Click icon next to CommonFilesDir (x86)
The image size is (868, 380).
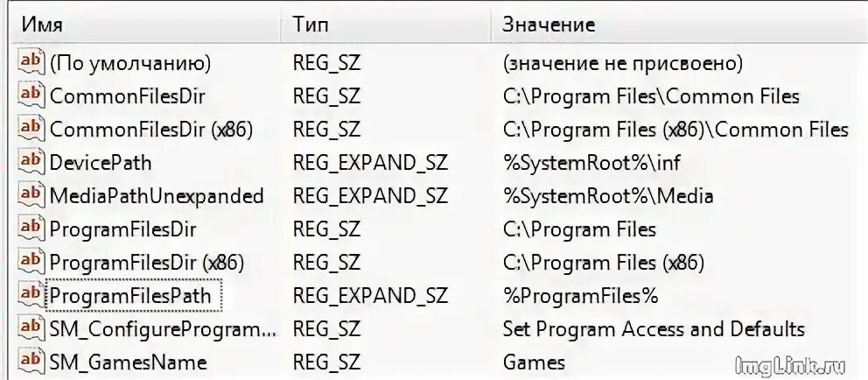tap(31, 128)
